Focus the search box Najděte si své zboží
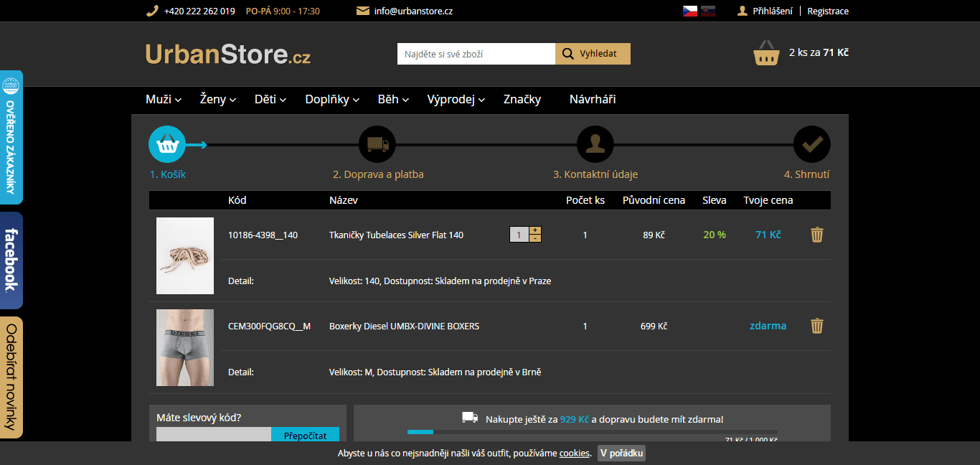This screenshot has height=465, width=980. (x=476, y=54)
